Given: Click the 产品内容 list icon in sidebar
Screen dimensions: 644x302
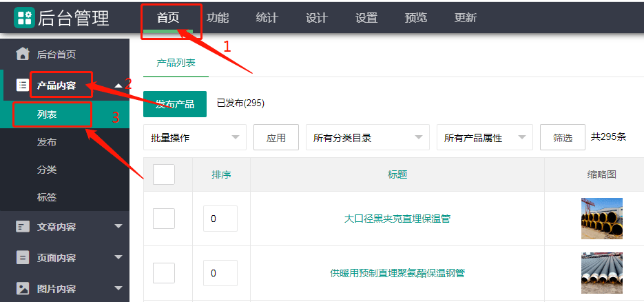Looking at the screenshot, I should point(23,85).
